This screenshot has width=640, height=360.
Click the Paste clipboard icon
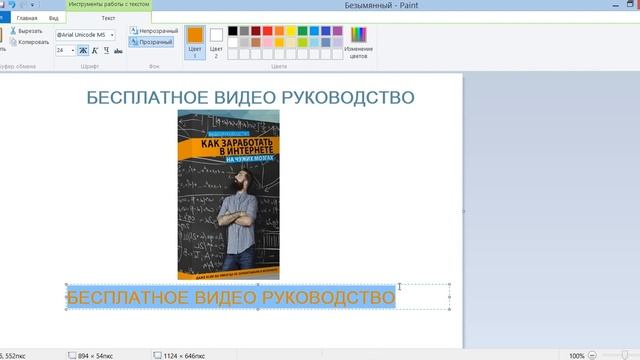point(1,35)
